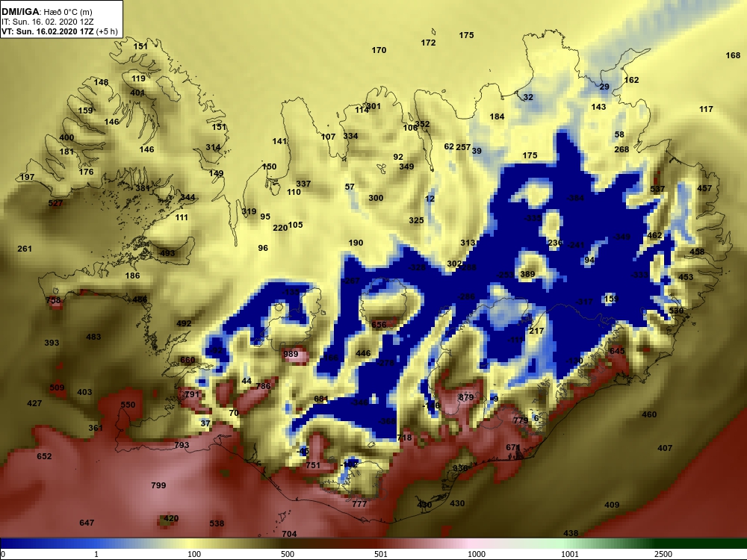Select the map value '420'
Viewport: 747px width, 560px height.
tap(171, 518)
